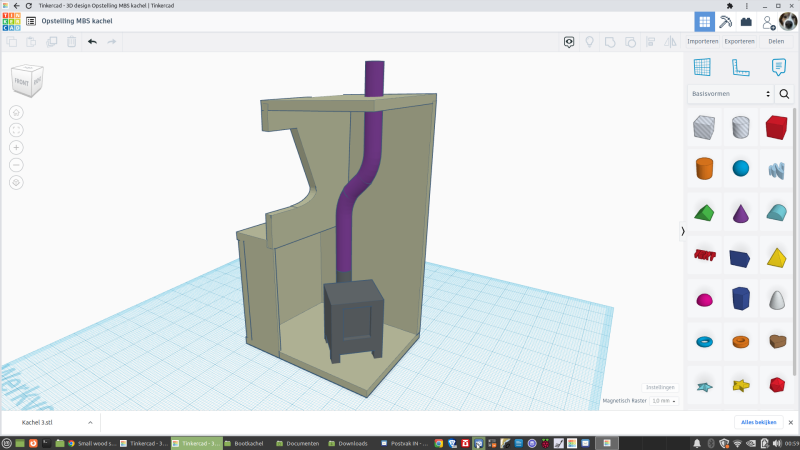The image size is (800, 450).
Task: Click the Tinkercad logo
Action: 12,21
